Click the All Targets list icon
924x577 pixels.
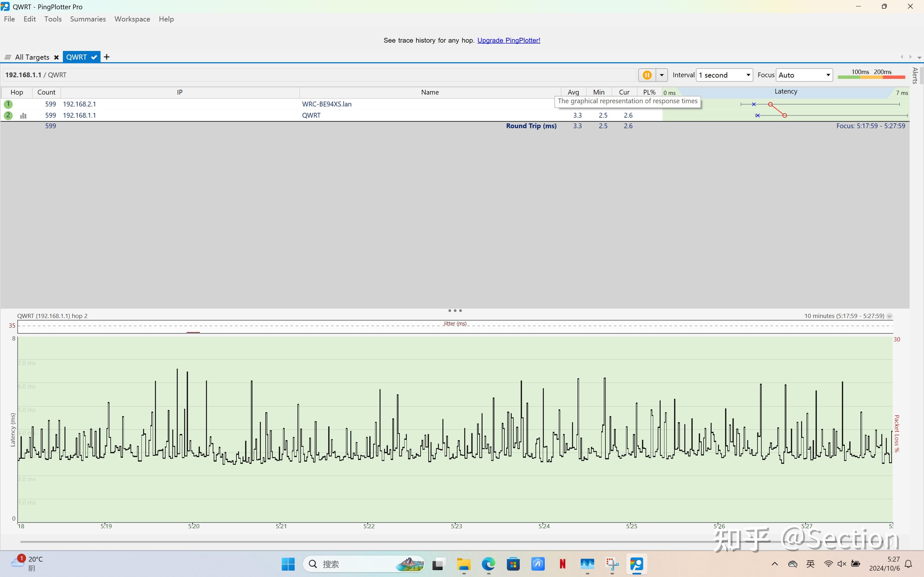[x=8, y=57]
